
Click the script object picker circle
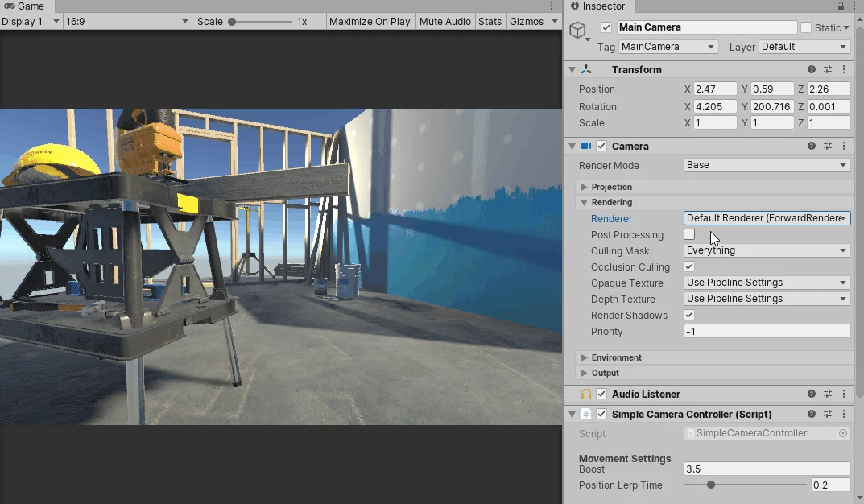point(843,433)
